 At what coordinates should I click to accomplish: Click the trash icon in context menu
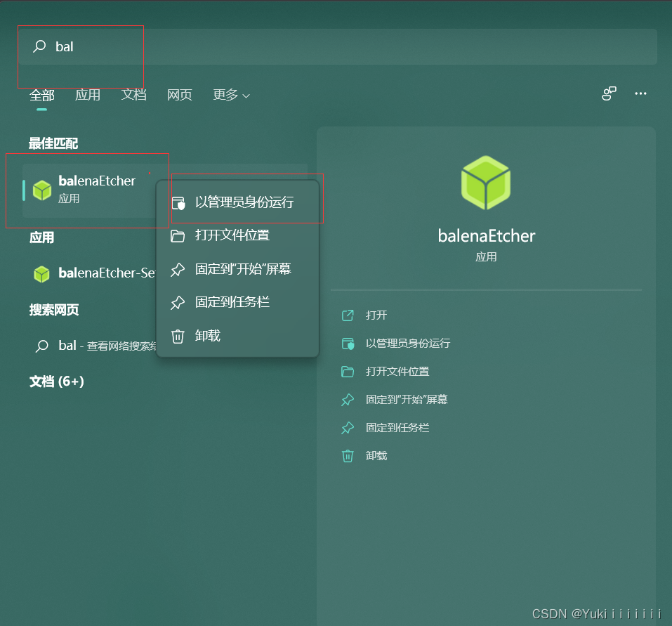[x=178, y=336]
